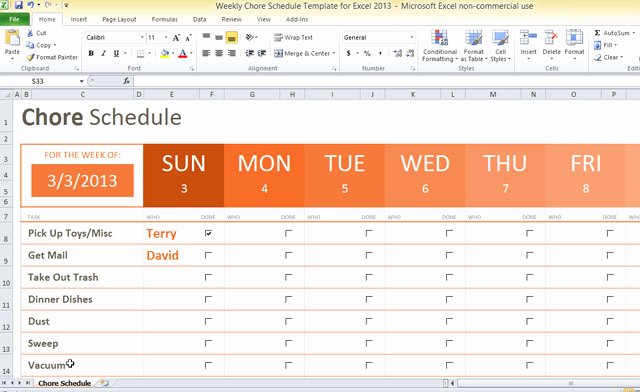Select the Chore Schedule sheet tab
The width and height of the screenshot is (640, 392).
point(64,383)
